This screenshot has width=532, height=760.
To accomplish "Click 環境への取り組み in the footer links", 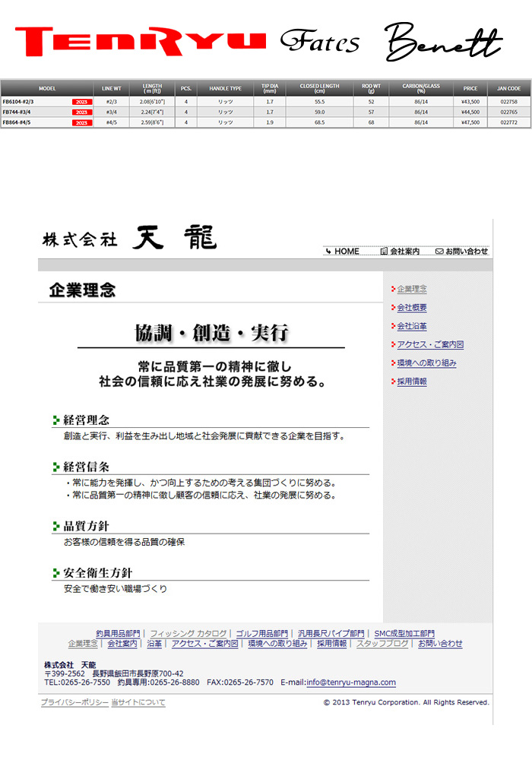I will point(277,644).
